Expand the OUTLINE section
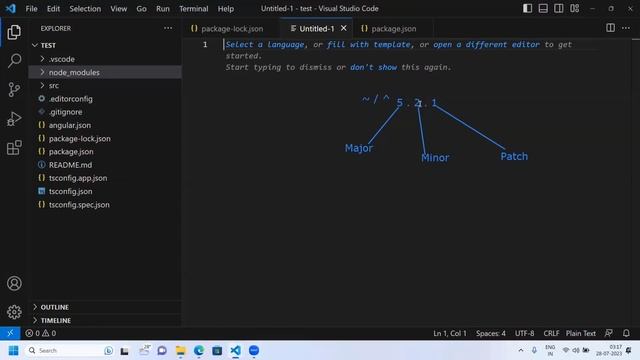The width and height of the screenshot is (640, 360). click(x=105, y=307)
